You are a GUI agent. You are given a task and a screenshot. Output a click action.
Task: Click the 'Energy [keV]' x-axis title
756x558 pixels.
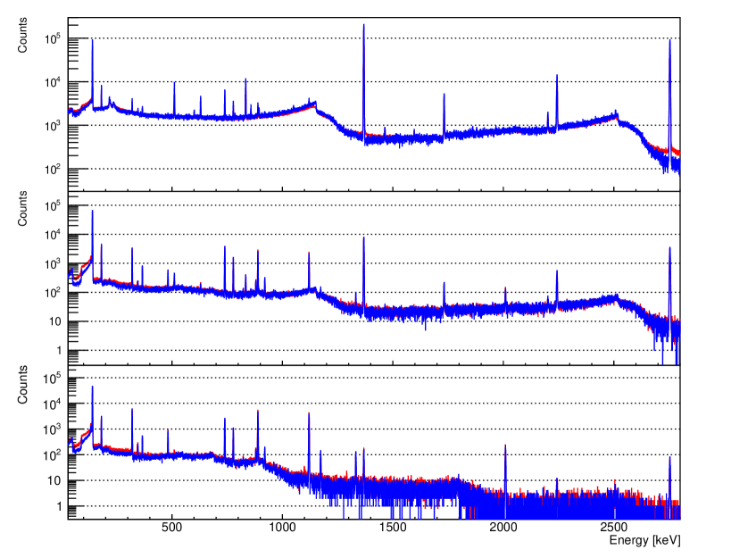[644, 540]
